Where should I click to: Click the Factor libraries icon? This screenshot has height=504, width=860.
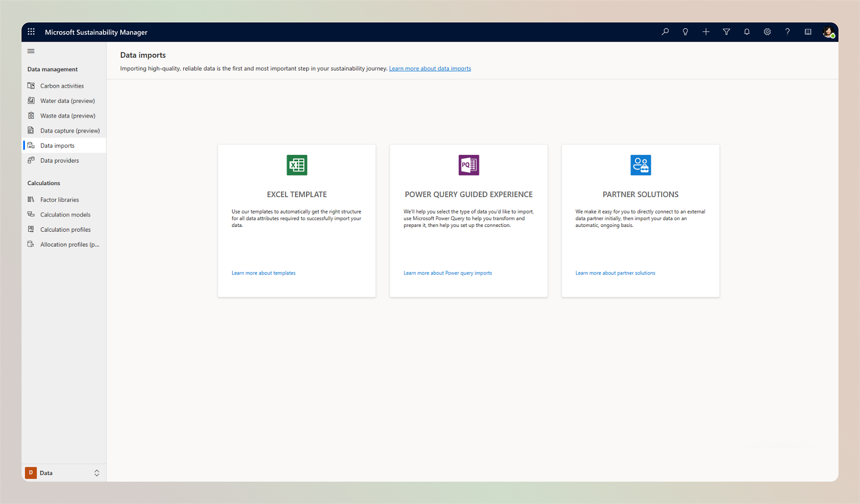coord(32,199)
